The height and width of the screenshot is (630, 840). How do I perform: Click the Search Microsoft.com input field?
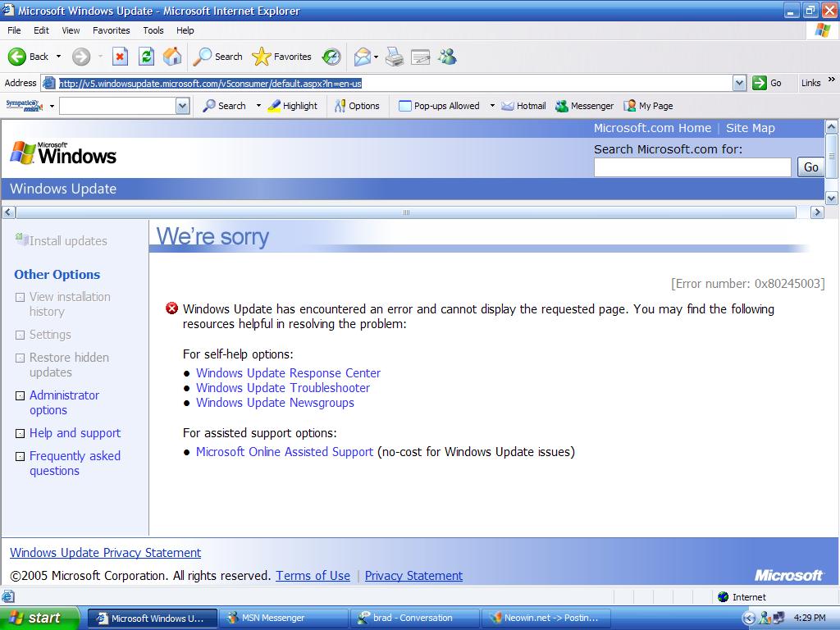692,167
